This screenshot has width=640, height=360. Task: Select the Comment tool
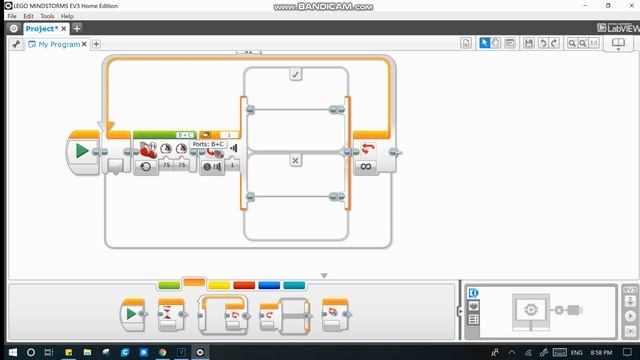point(510,43)
